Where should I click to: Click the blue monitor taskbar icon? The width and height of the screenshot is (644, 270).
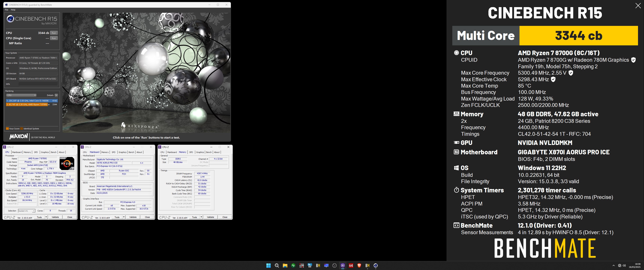[326, 265]
